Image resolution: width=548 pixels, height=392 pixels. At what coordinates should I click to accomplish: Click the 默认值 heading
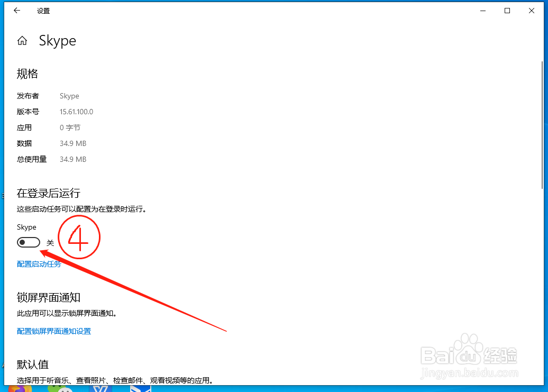[32, 364]
